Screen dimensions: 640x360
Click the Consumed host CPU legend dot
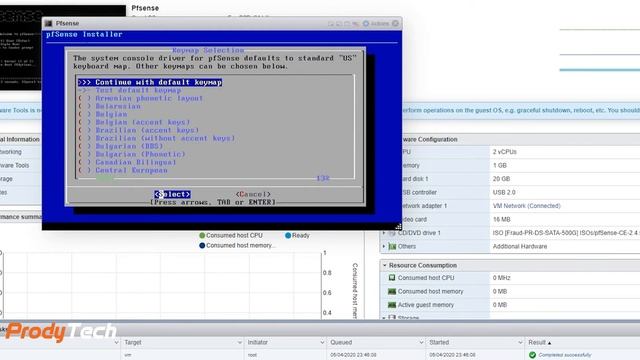coord(202,236)
